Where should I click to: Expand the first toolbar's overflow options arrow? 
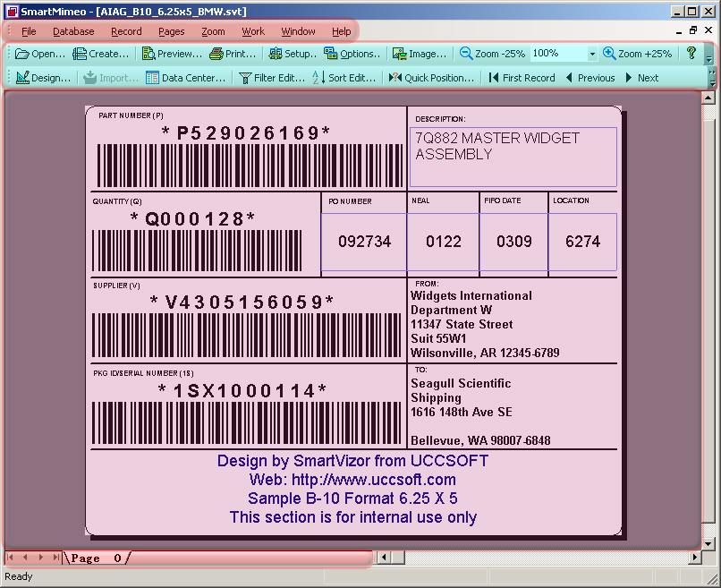[708, 55]
